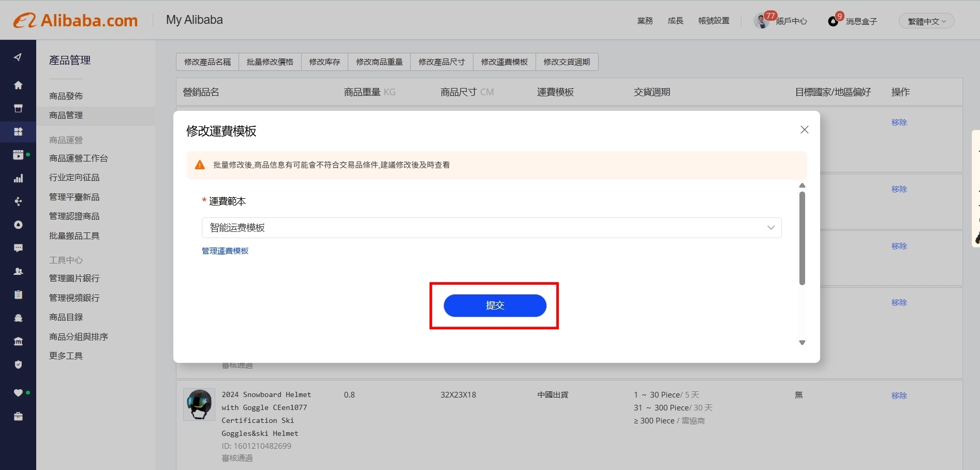
Task: Open the ship logistics icon in sidebar
Action: coord(18,318)
